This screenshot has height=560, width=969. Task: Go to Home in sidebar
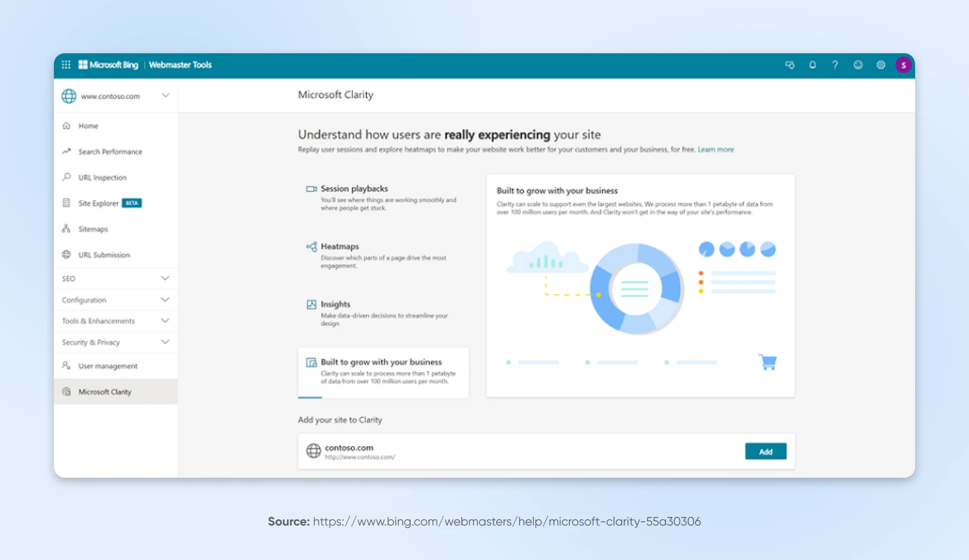click(116, 126)
